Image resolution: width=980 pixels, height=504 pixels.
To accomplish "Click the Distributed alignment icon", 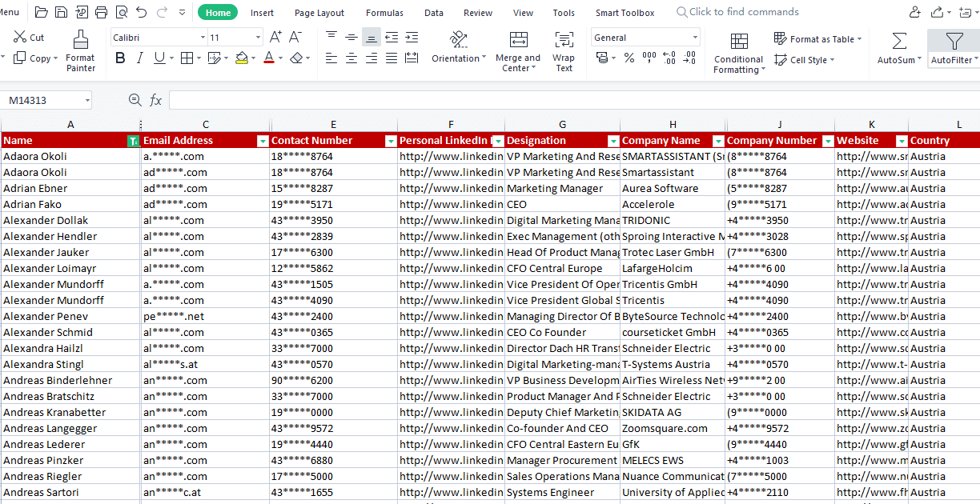I will point(412,58).
